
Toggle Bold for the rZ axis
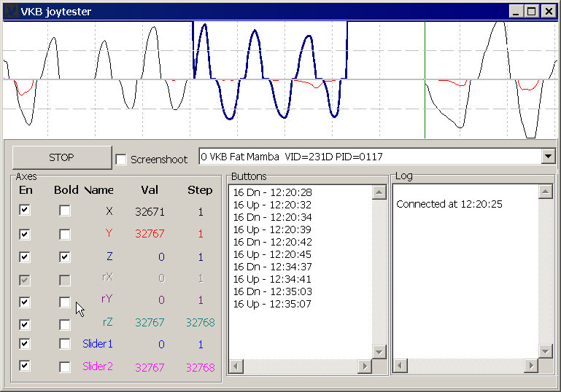tap(65, 324)
